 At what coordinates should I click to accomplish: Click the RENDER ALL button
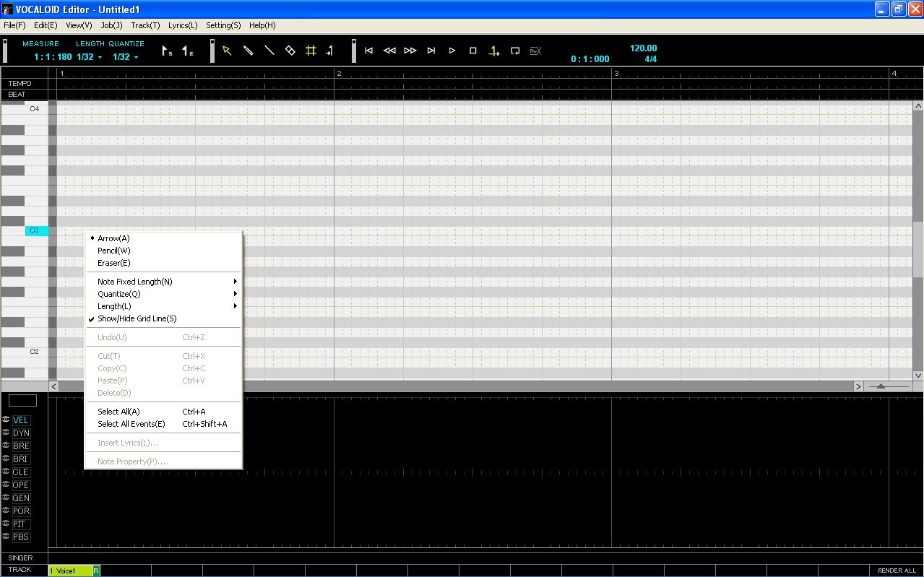coord(896,570)
